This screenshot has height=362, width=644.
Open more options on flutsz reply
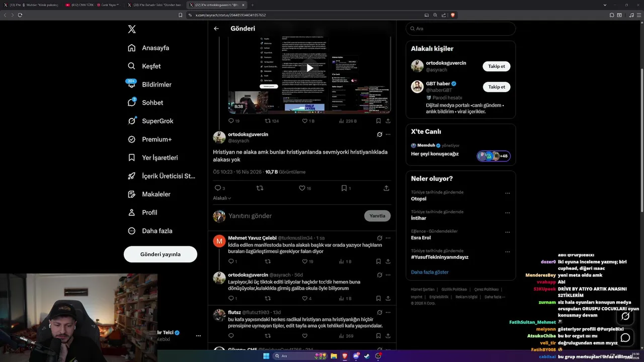(388, 312)
